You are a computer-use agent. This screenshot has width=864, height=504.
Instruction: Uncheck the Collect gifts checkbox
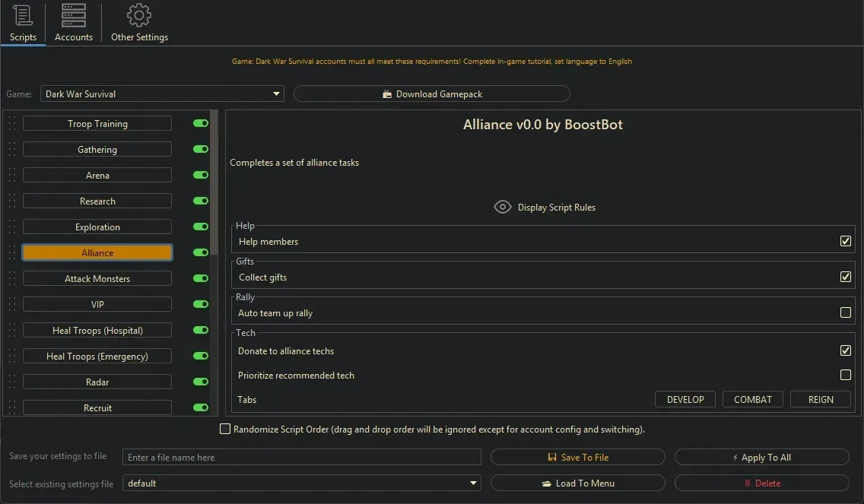click(x=845, y=277)
